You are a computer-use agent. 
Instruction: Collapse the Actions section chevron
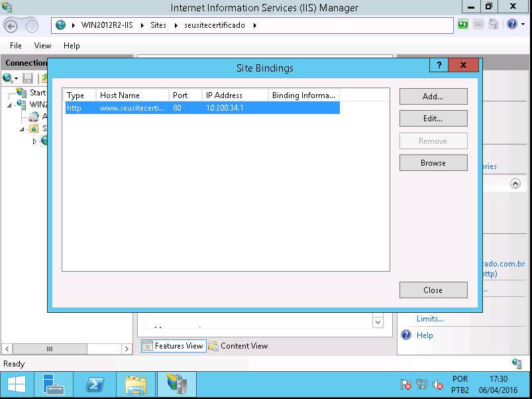[515, 184]
